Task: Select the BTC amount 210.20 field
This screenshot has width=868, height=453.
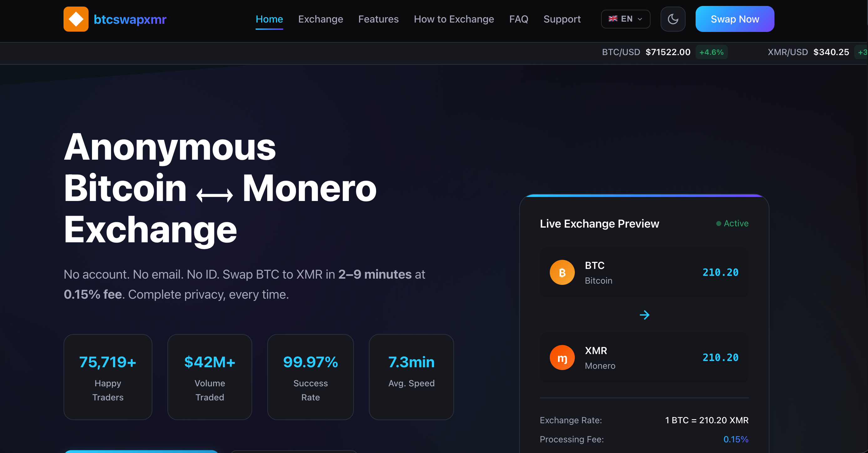Action: (x=720, y=272)
